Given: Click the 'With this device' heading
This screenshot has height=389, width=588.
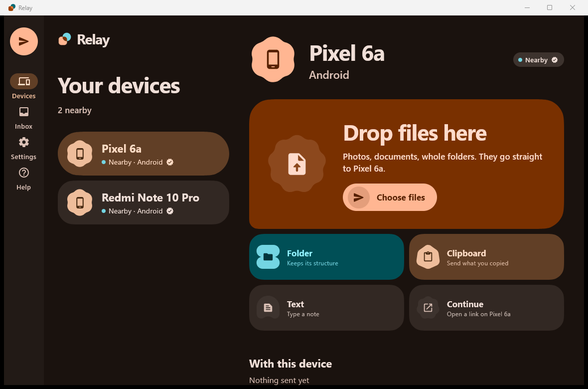Looking at the screenshot, I should 291,364.
